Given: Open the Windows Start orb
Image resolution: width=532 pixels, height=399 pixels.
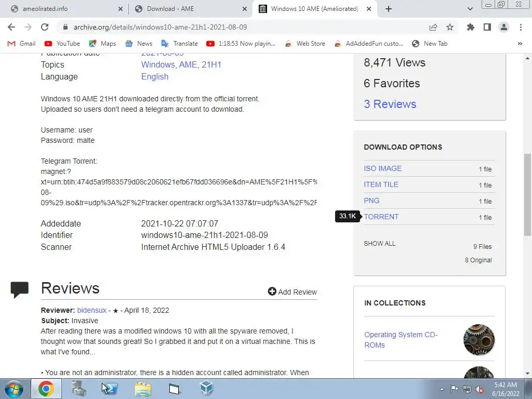Looking at the screenshot, I should 14,389.
